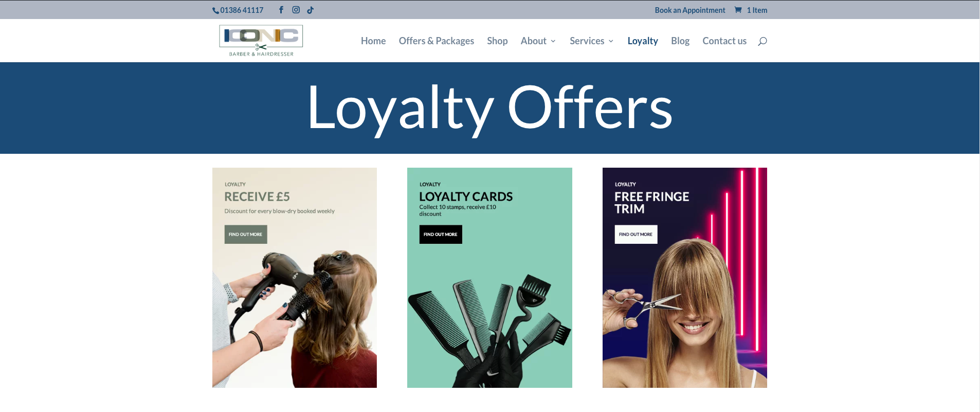Image resolution: width=980 pixels, height=412 pixels.
Task: Click the shopping cart icon
Action: click(x=738, y=10)
